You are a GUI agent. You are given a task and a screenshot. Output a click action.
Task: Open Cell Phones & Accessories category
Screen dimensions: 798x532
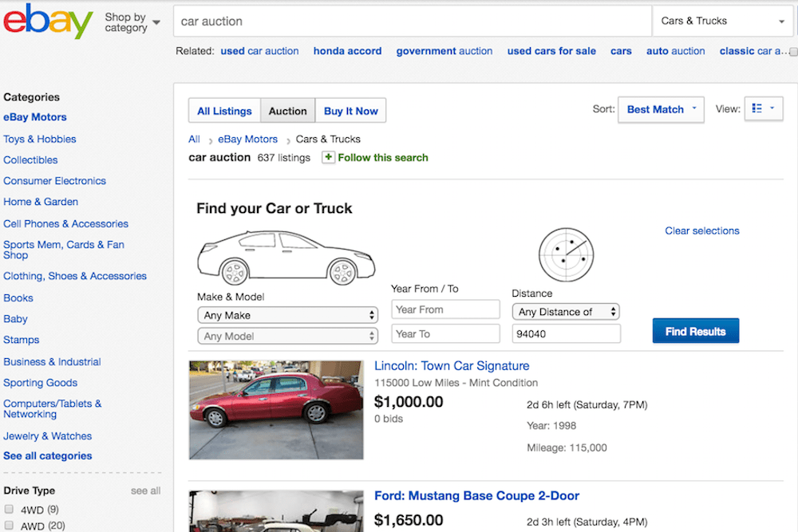(65, 224)
